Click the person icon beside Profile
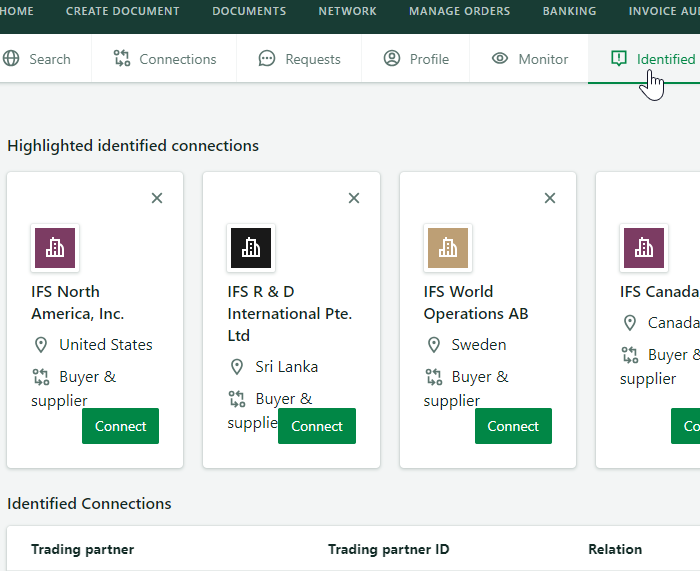Image resolution: width=700 pixels, height=571 pixels. 392,58
